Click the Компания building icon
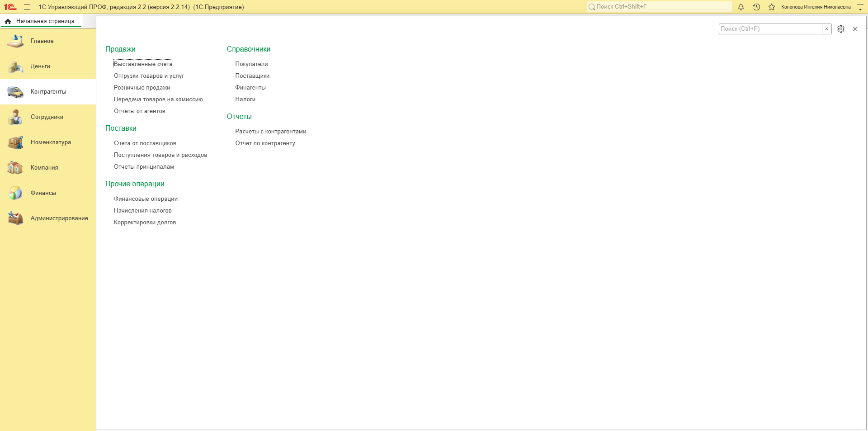This screenshot has width=868, height=431. coord(15,168)
